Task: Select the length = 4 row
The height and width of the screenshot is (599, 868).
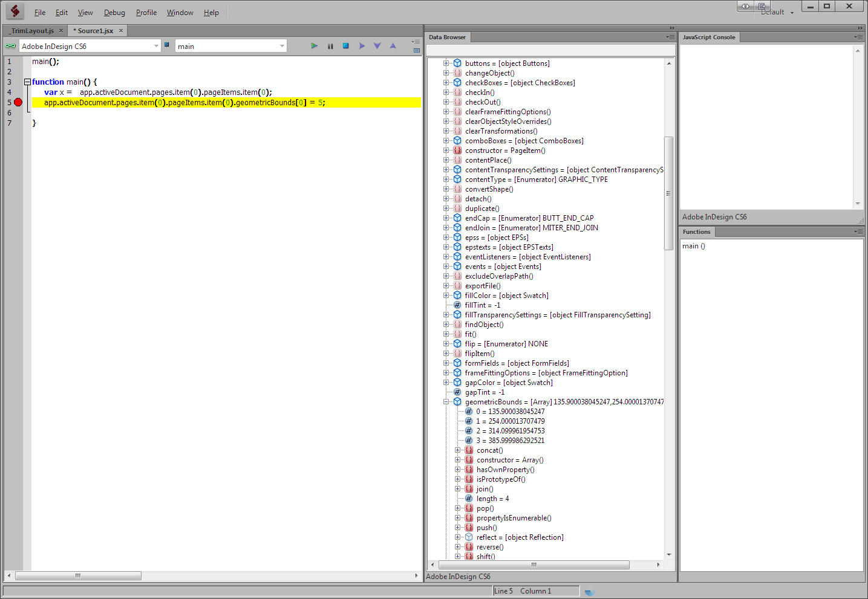Action: click(492, 499)
